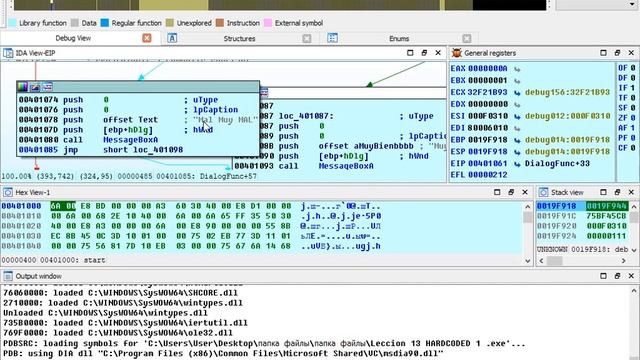Click the Instruction legend color swatch

(x=220, y=23)
